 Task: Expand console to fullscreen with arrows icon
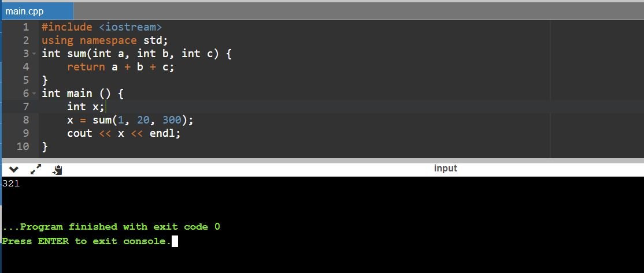36,170
